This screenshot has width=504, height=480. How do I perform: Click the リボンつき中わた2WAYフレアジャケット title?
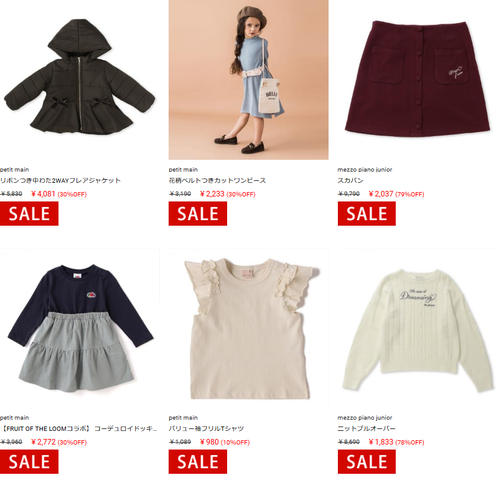pyautogui.click(x=60, y=181)
